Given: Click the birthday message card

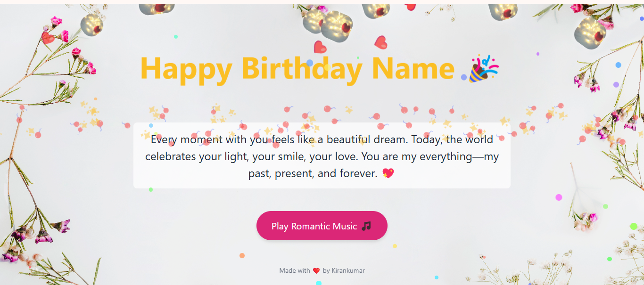Looking at the screenshot, I should coord(322,155).
